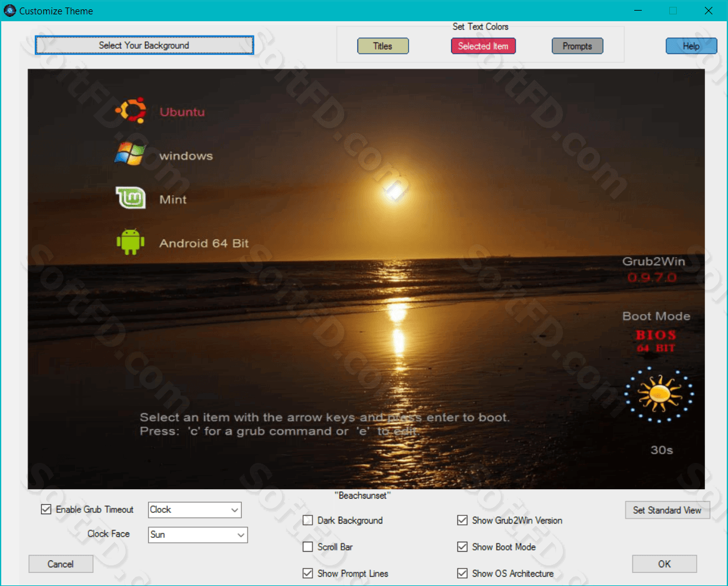Click the Sun clock face icon

click(659, 395)
